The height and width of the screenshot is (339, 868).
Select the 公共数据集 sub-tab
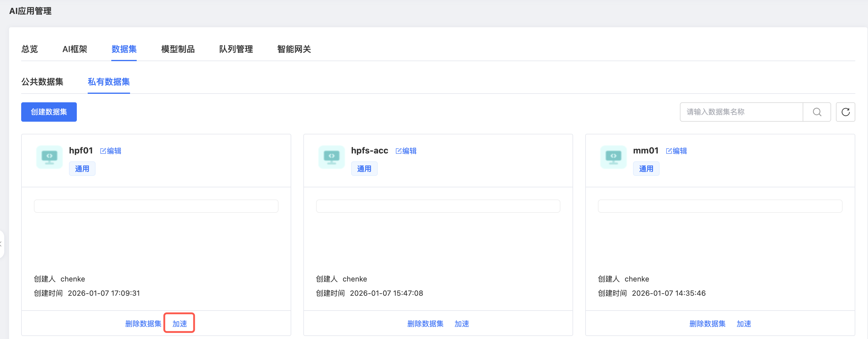[42, 82]
